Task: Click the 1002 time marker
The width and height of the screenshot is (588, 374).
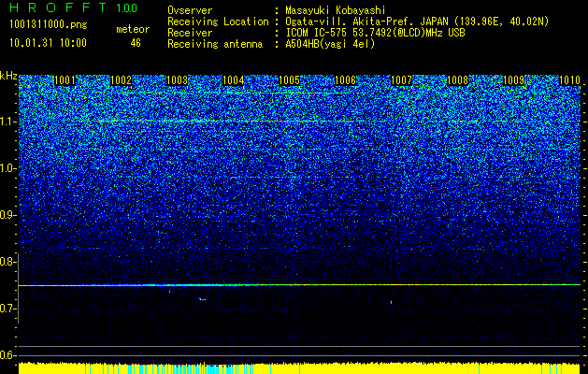Action: 121,80
